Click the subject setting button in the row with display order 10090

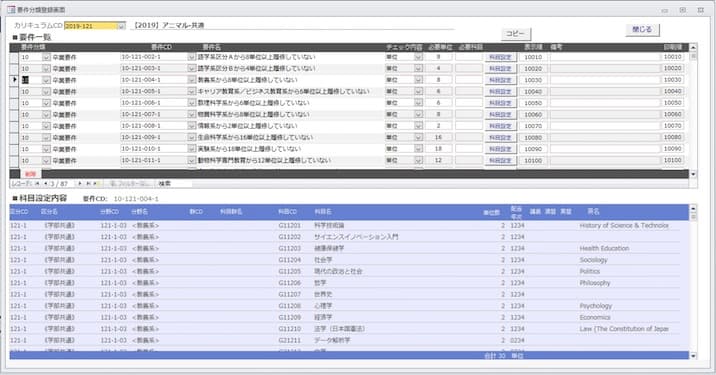[500, 149]
